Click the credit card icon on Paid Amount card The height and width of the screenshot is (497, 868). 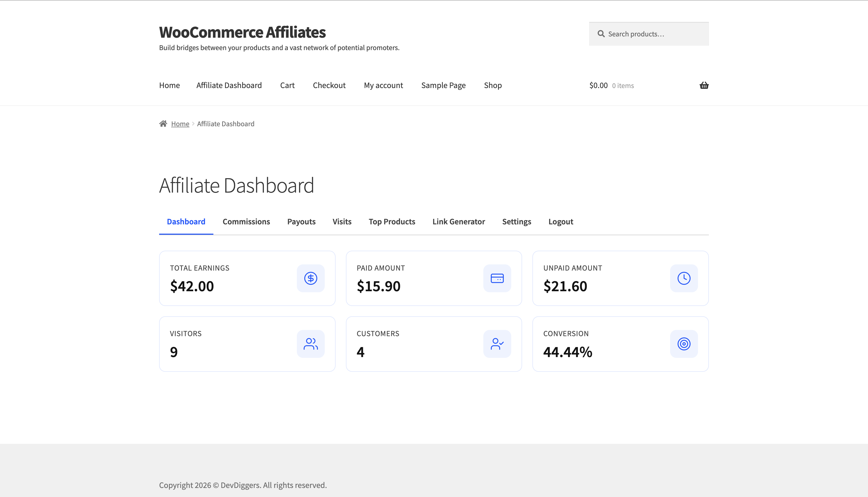(497, 278)
